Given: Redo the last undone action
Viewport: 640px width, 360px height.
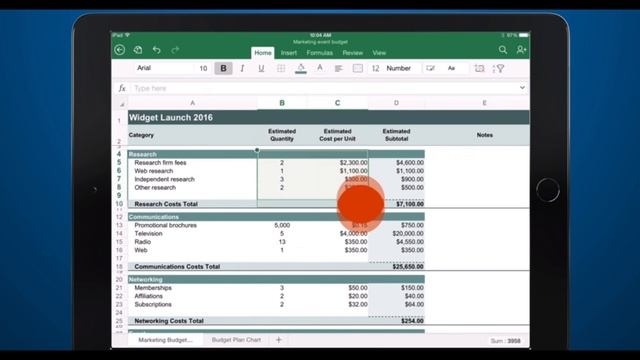Looking at the screenshot, I should [x=175, y=50].
